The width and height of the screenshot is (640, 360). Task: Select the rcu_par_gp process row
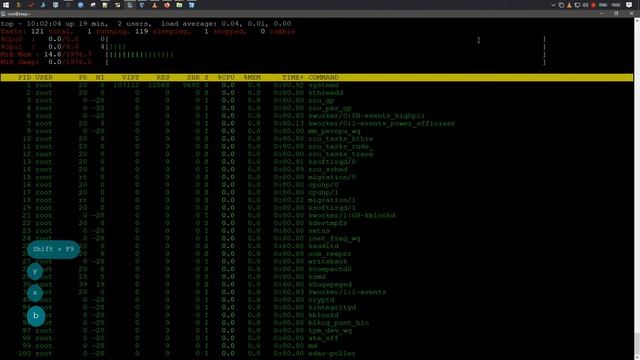coord(317,108)
